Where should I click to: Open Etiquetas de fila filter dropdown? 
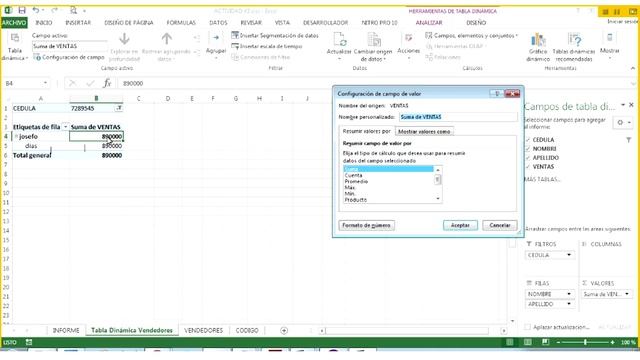65,127
